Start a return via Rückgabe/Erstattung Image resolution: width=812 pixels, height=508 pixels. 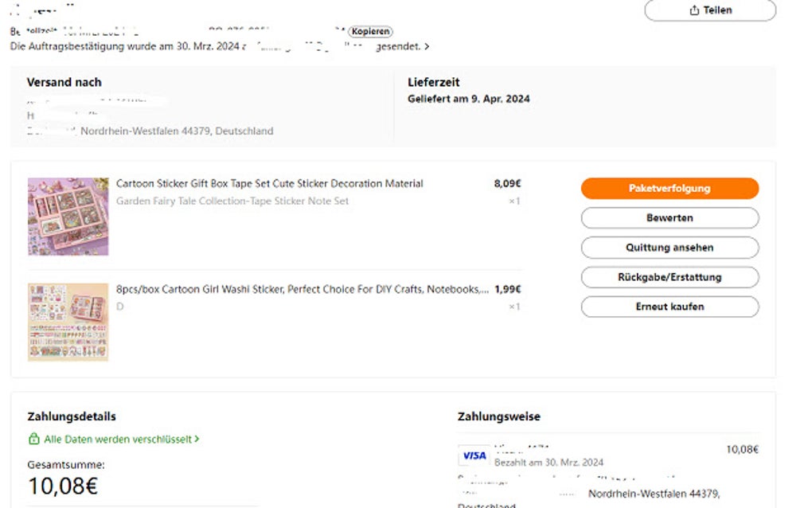click(x=670, y=277)
